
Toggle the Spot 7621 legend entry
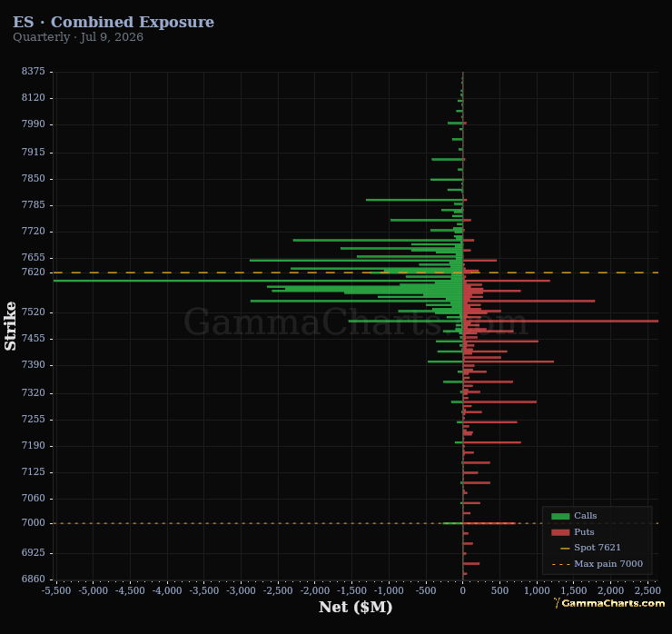point(597,548)
